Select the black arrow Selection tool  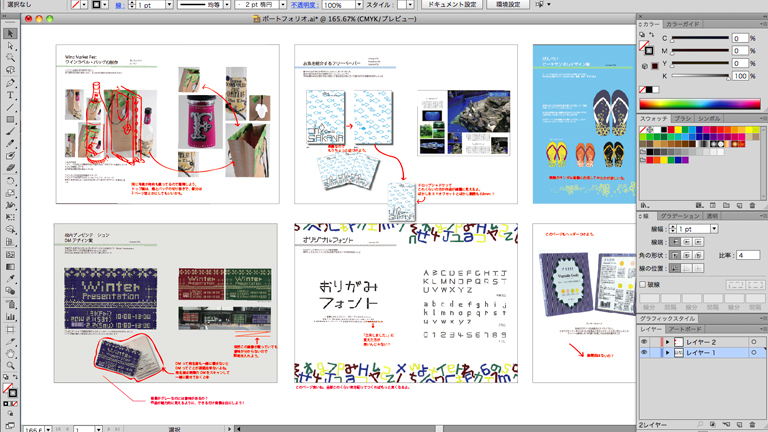pos(10,34)
